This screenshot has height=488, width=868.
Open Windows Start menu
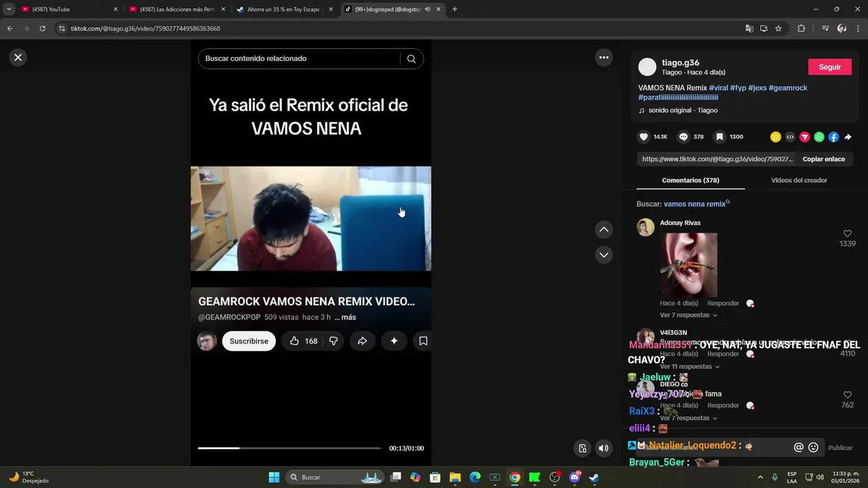click(x=274, y=477)
